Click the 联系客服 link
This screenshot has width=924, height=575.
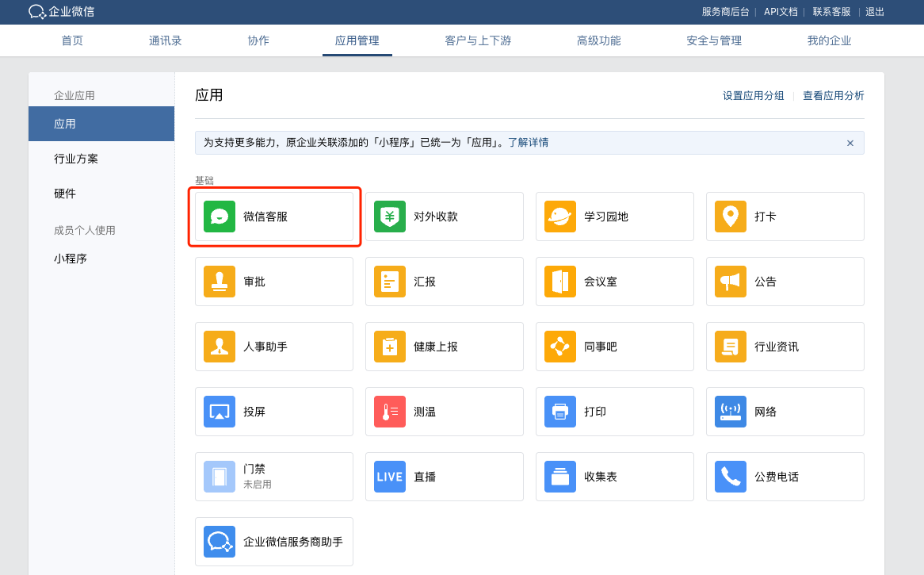[831, 12]
